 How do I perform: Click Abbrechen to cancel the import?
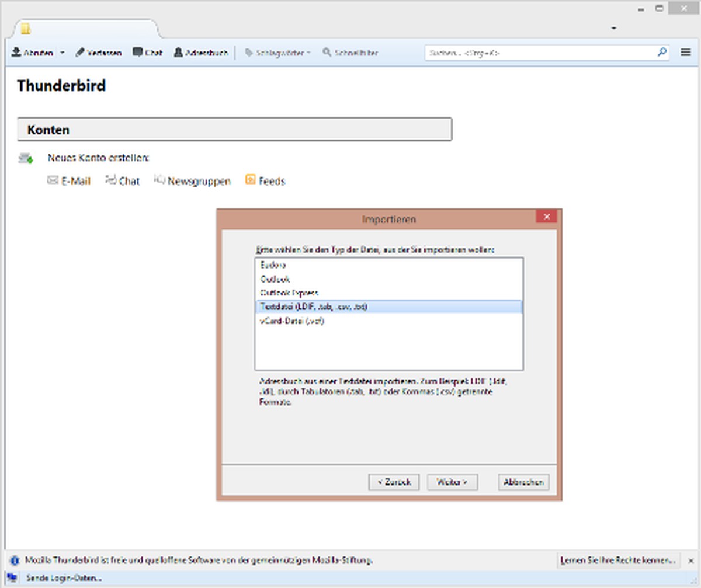pyautogui.click(x=523, y=482)
